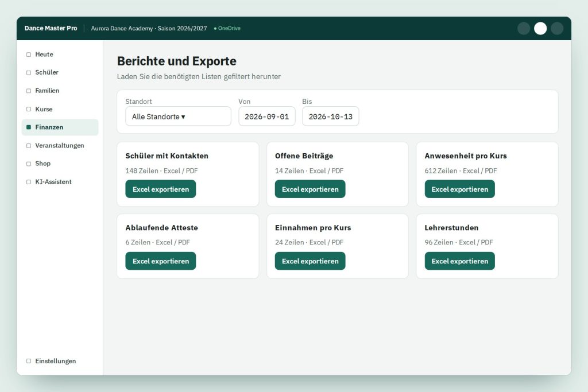
Task: Click the Schüler sidebar icon
Action: (29, 73)
